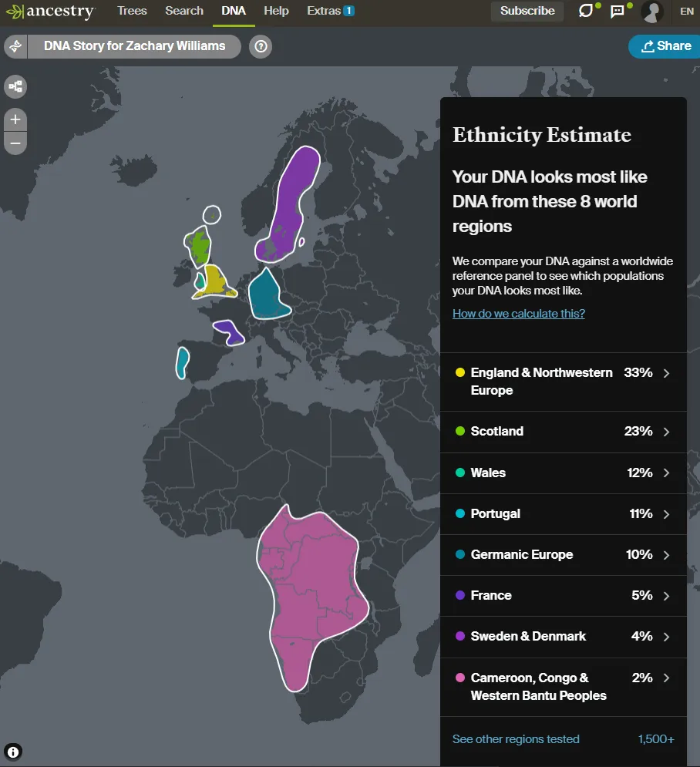Click the yellow England region color dot
The width and height of the screenshot is (700, 767).
pyautogui.click(x=459, y=373)
